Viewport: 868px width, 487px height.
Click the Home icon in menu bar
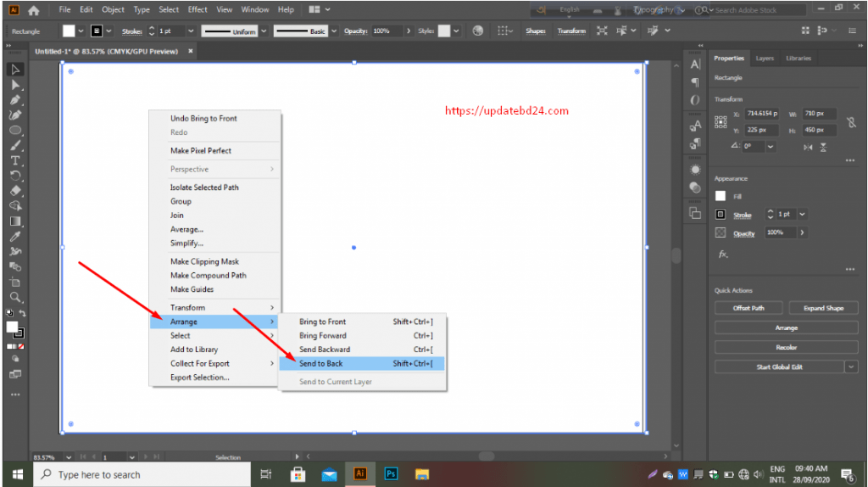point(34,10)
